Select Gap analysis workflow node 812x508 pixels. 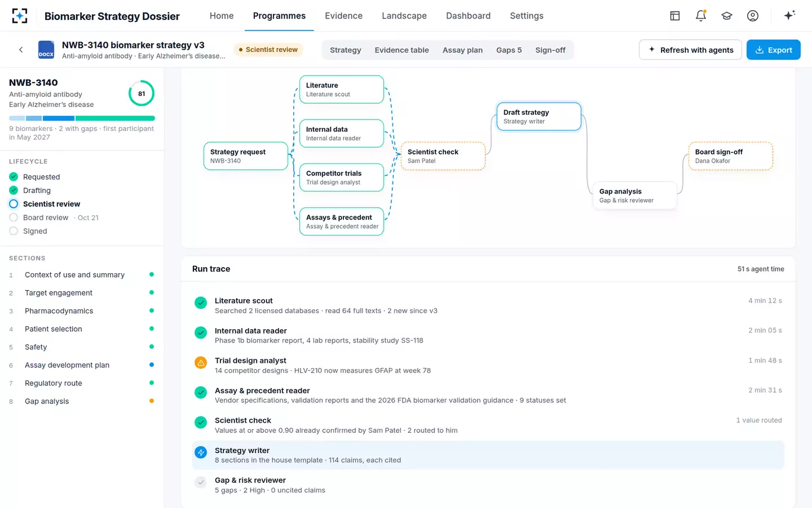click(x=635, y=195)
